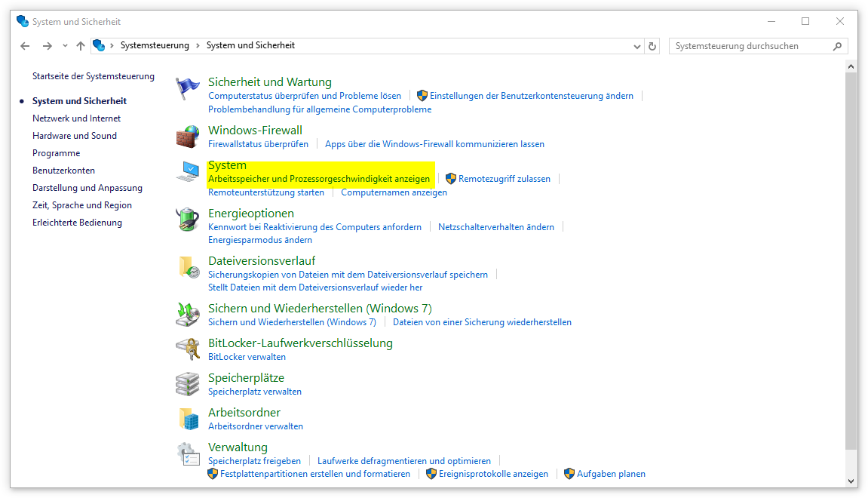Go up one level with up arrow
This screenshot has height=498, width=868.
[x=81, y=46]
